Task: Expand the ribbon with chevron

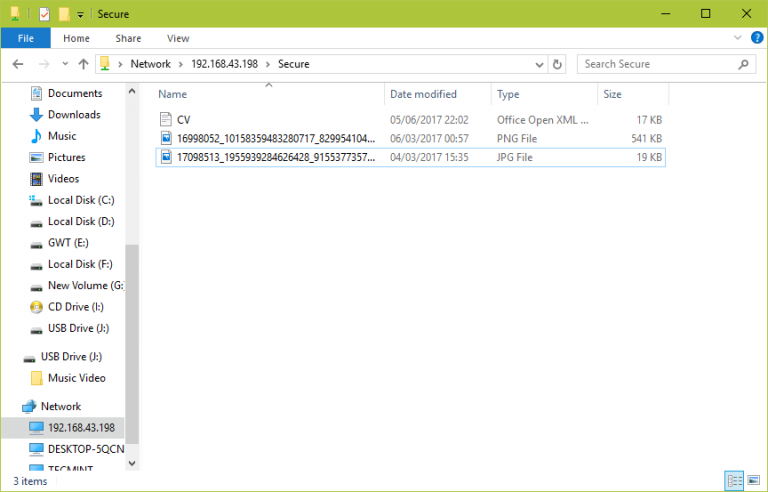Action: click(x=737, y=38)
